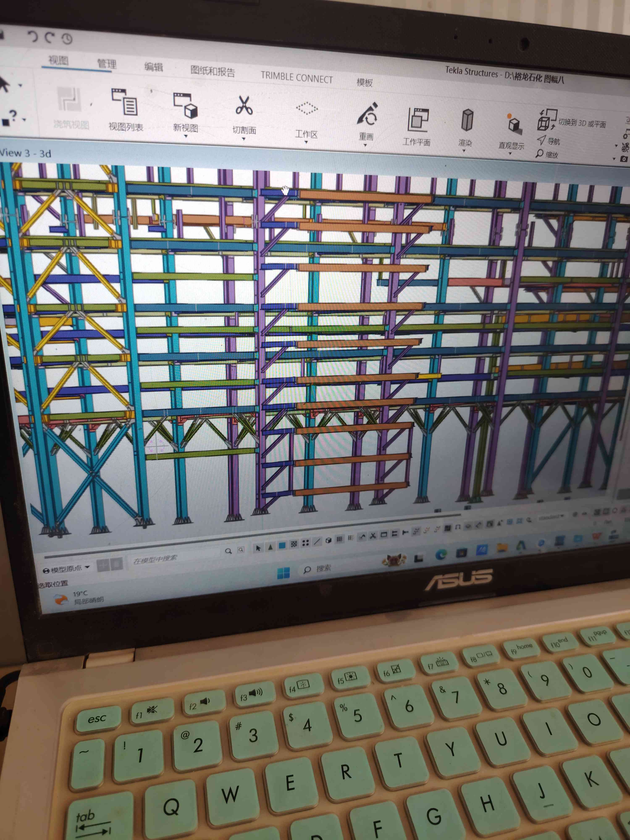The width and height of the screenshot is (630, 840).
Task: Click the View 3 - 3d title
Action: [25, 153]
